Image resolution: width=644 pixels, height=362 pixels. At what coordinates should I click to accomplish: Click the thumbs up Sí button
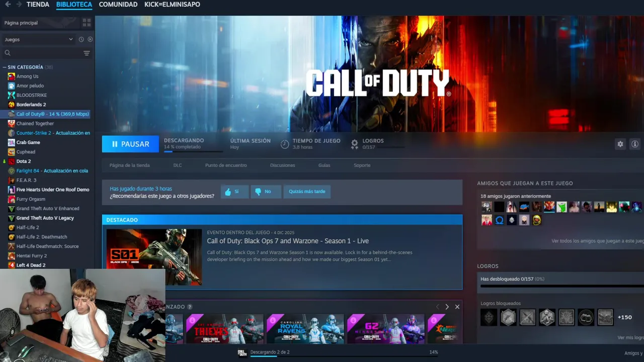point(234,192)
